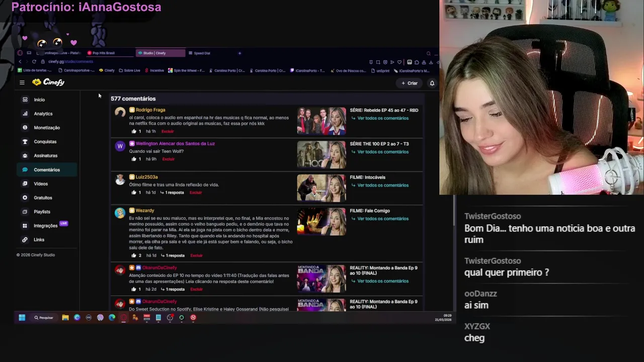Click the Gratuitos sidebar icon

(x=25, y=198)
